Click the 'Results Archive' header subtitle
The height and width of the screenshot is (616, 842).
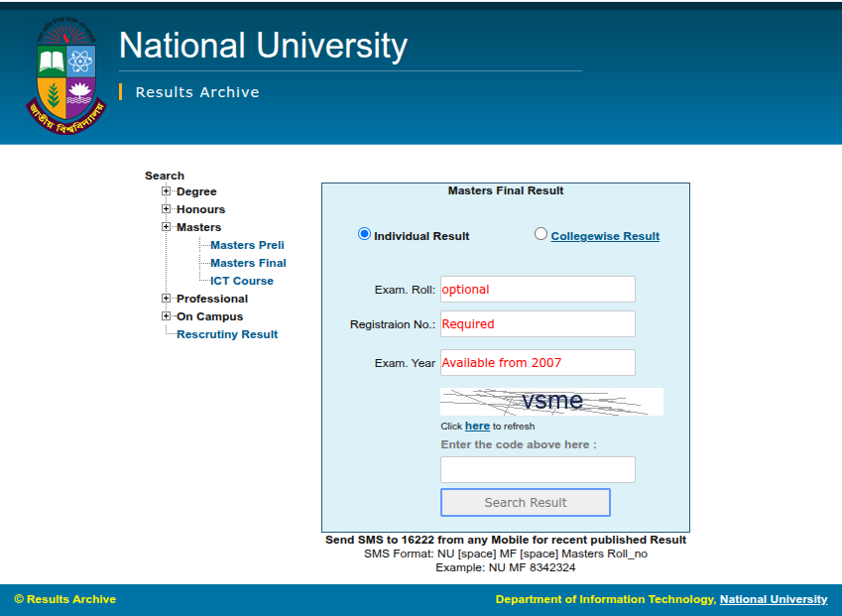(197, 92)
